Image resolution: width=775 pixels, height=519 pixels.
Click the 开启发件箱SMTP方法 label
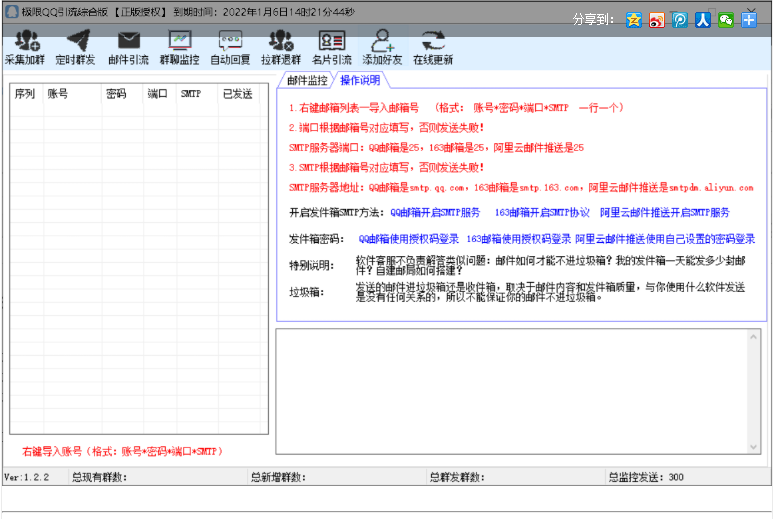coord(337,213)
